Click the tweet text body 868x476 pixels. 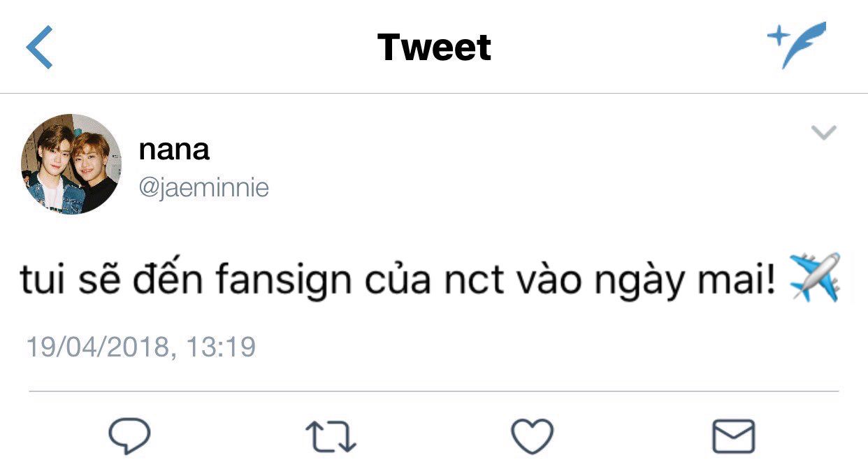[x=398, y=280]
